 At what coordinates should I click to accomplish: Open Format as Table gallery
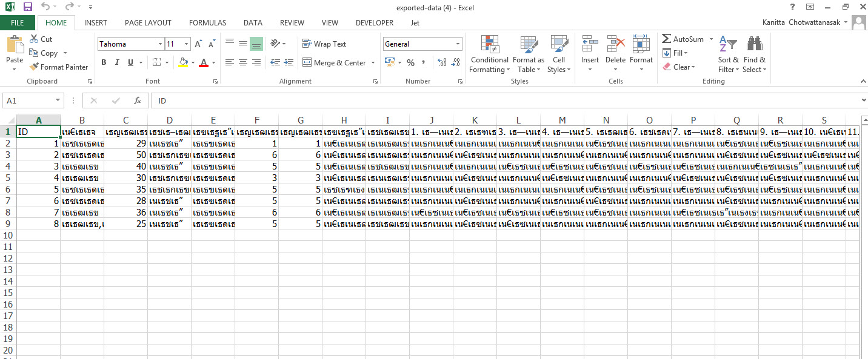click(529, 54)
